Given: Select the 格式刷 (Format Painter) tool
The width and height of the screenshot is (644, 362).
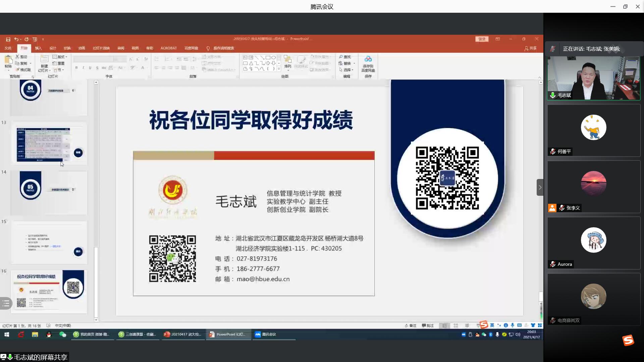Looking at the screenshot, I should [x=23, y=70].
